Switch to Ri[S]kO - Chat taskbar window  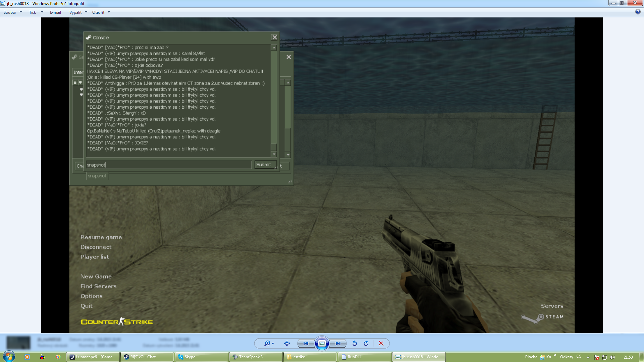pos(147,357)
